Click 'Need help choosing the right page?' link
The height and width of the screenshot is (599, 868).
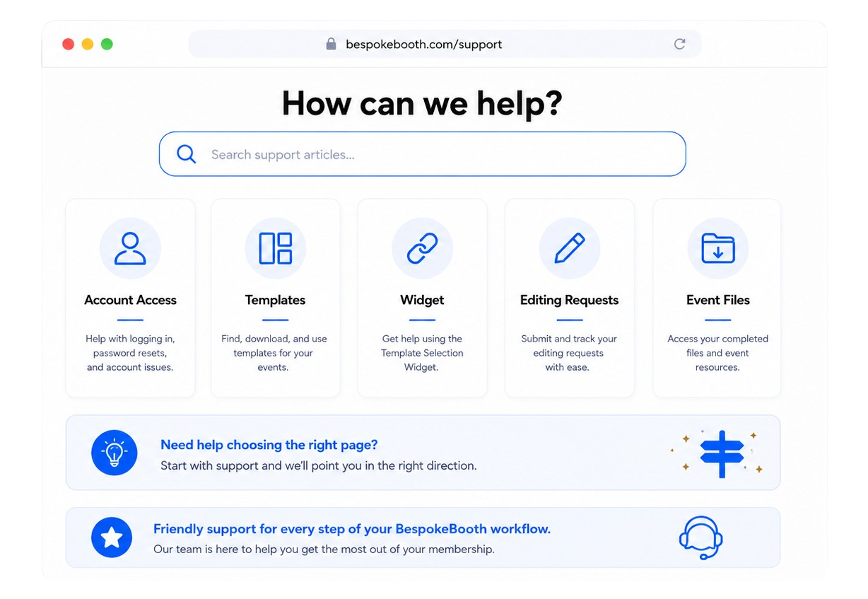coord(269,445)
